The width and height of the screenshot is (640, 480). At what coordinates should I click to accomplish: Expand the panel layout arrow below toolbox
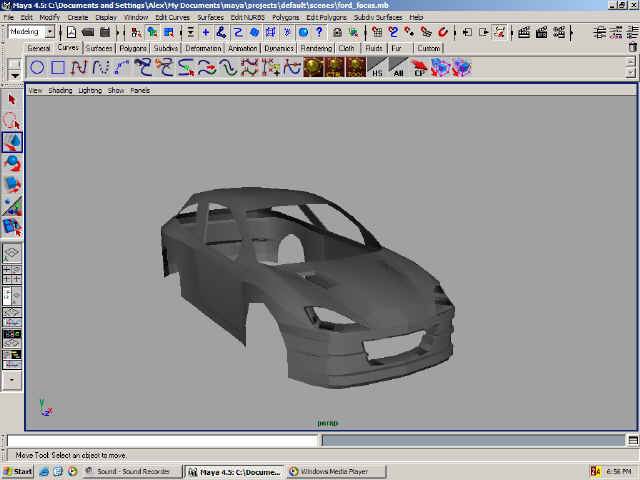tap(13, 380)
